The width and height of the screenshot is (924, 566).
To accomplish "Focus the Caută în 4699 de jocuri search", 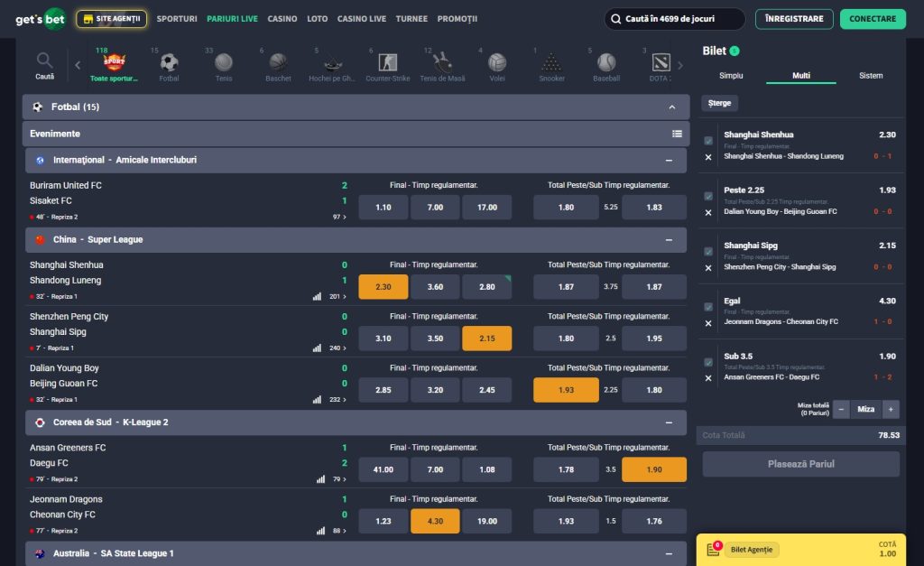I will point(675,19).
